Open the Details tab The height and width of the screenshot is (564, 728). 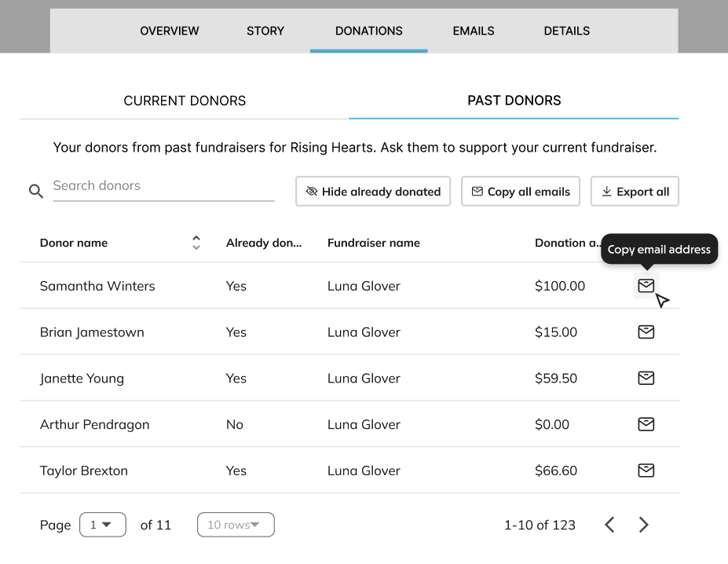(x=566, y=31)
